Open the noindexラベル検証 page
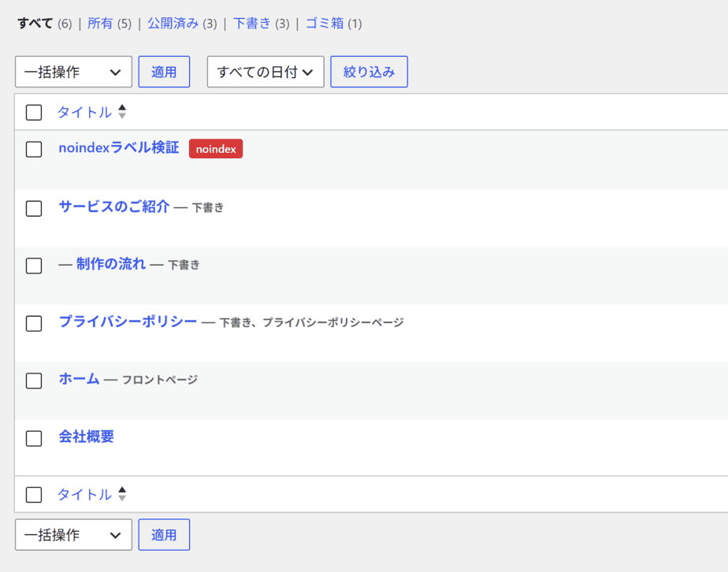Image resolution: width=728 pixels, height=572 pixels. (119, 148)
